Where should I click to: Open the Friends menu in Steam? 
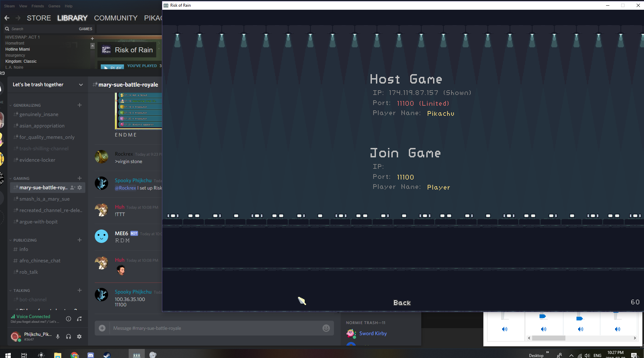pos(38,6)
